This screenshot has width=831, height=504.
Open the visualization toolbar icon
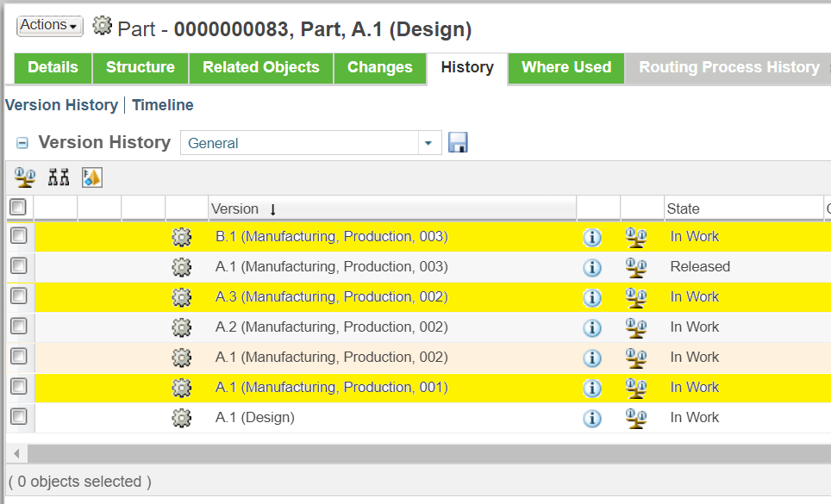(x=92, y=177)
